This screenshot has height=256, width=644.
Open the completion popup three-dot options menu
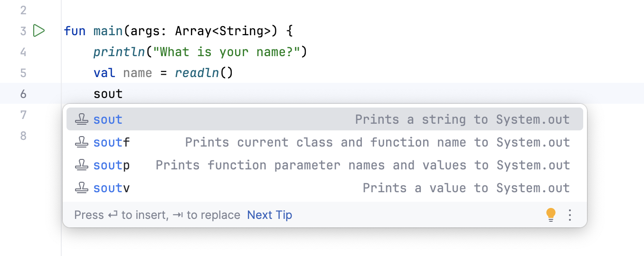point(570,215)
